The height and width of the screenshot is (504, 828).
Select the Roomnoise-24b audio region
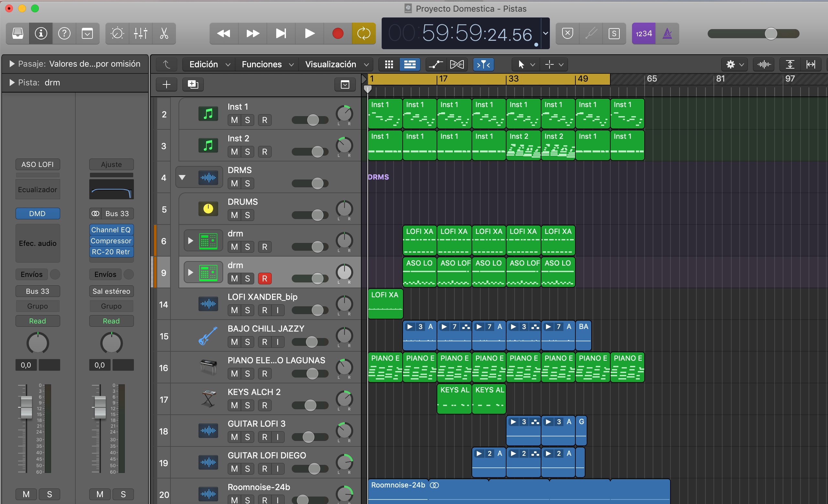click(519, 491)
